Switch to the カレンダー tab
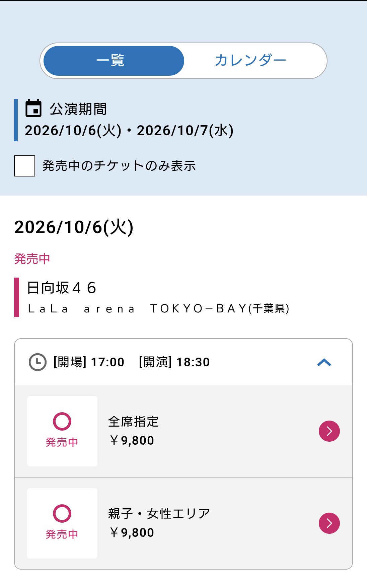367x588 pixels. (x=250, y=61)
